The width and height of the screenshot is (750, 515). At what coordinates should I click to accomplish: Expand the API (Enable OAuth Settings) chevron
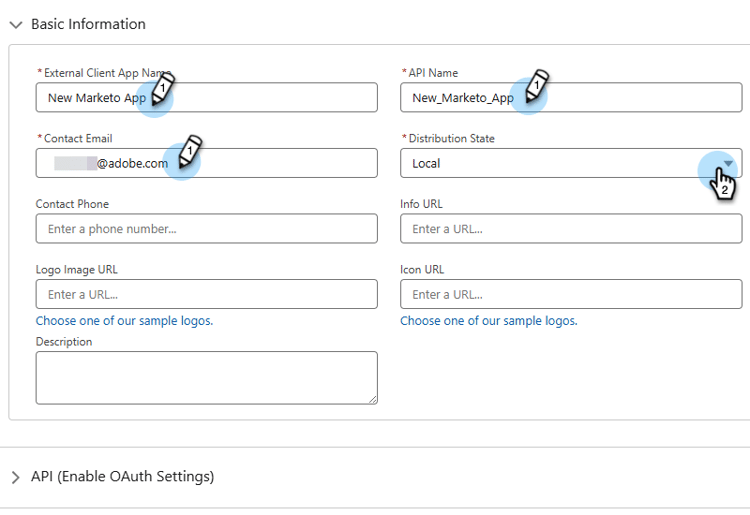[x=16, y=477]
